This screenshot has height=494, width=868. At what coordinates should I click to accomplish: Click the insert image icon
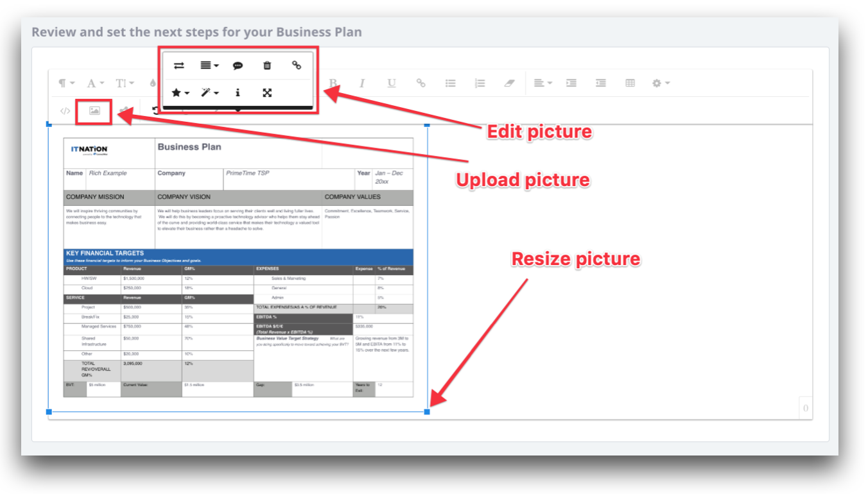click(94, 111)
